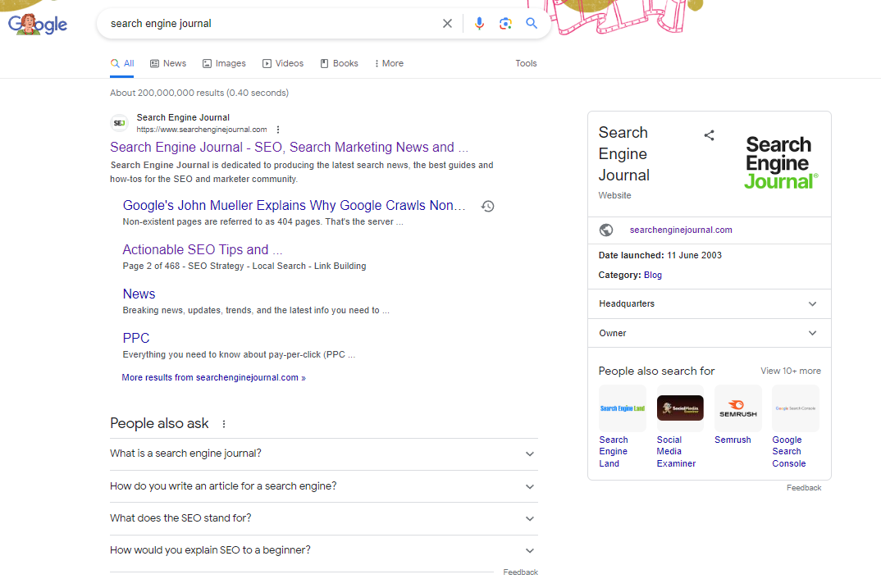Open the Blog category link
Viewport: 881px width, 588px height.
point(652,275)
